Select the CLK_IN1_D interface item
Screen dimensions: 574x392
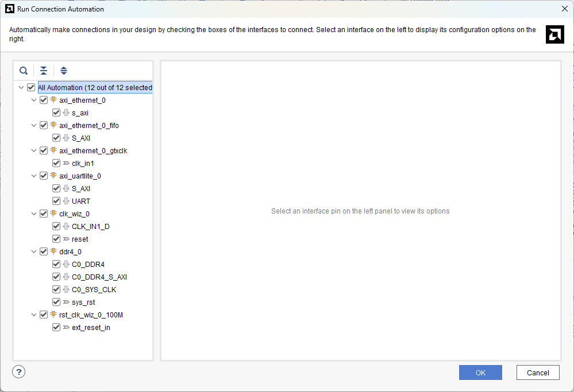tap(90, 227)
